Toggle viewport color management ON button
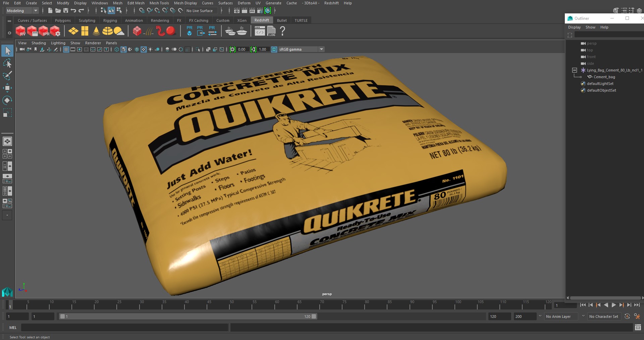Screen dimensions: 644x340 (x=274, y=49)
